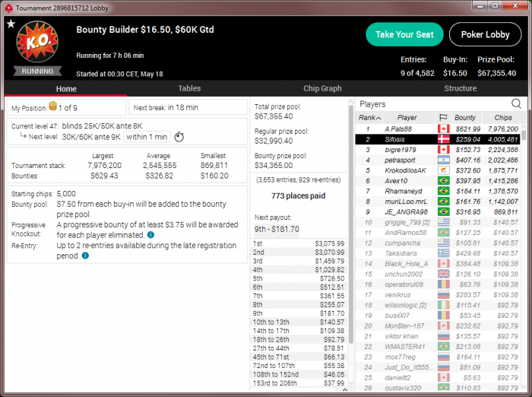Select player row muriLLoo.mrL

point(437,202)
